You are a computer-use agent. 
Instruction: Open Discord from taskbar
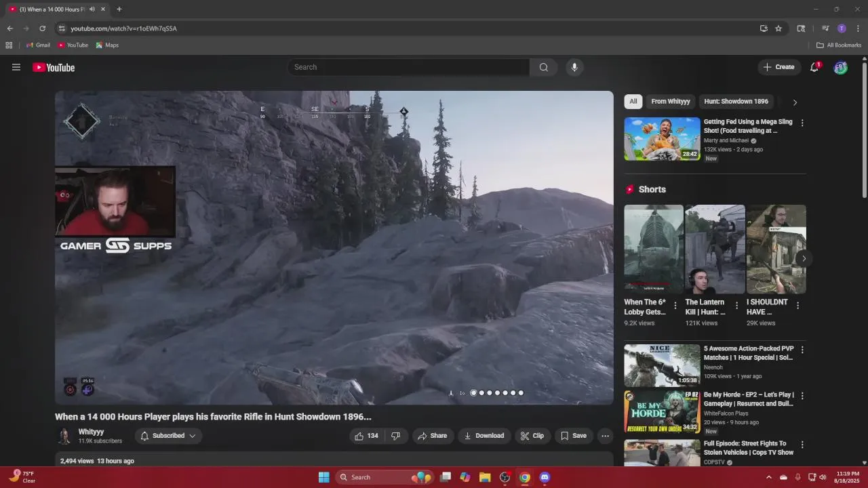[545, 477]
